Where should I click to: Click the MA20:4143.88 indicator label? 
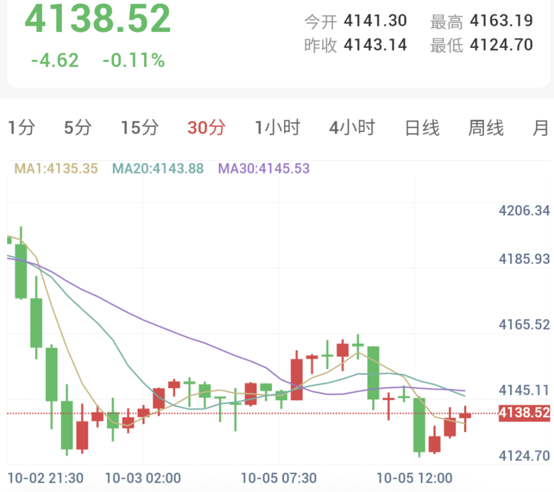point(158,168)
